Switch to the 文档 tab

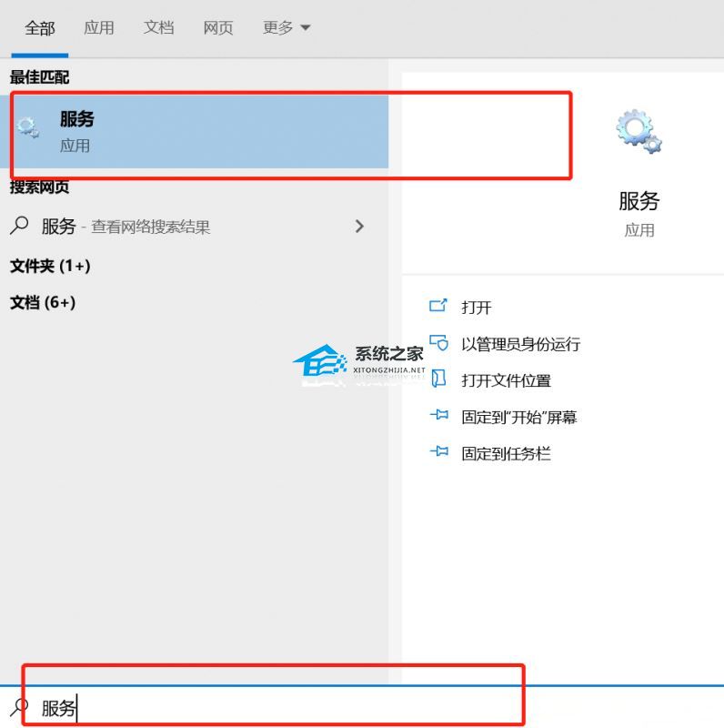tap(159, 28)
